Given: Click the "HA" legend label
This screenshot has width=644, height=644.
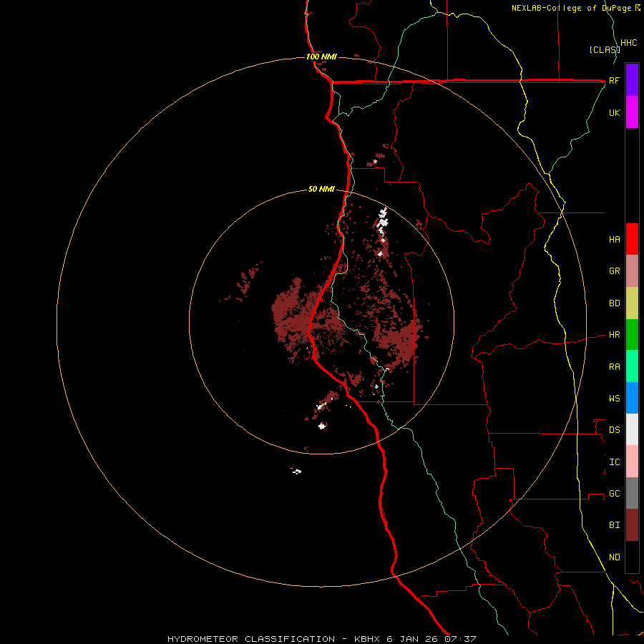Looking at the screenshot, I should [614, 240].
